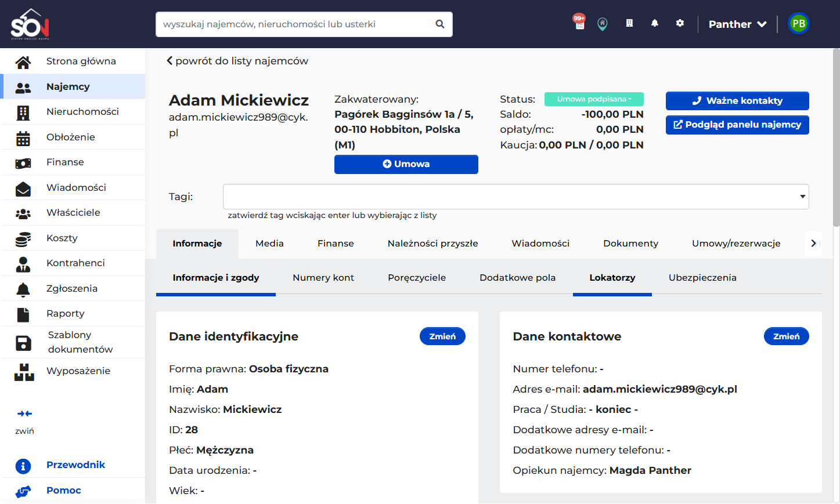This screenshot has height=504, width=840.
Task: Open the Umowa podpisana status dropdown
Action: 594,99
